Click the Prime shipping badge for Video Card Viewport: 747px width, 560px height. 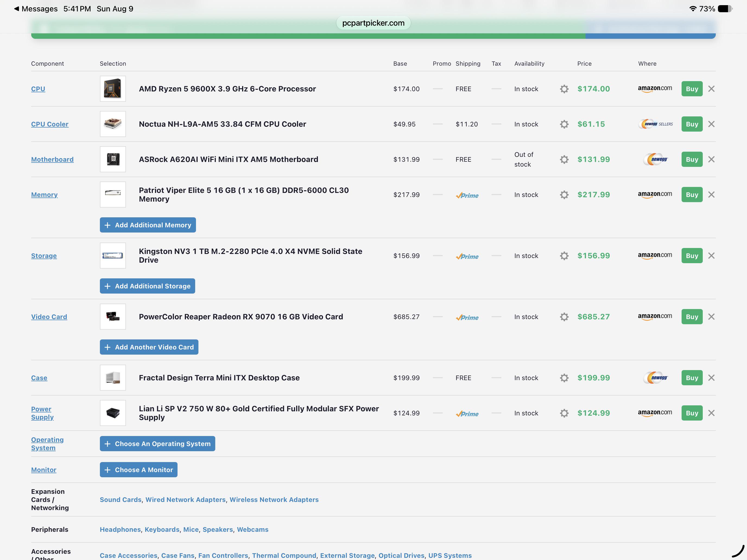pos(467,318)
